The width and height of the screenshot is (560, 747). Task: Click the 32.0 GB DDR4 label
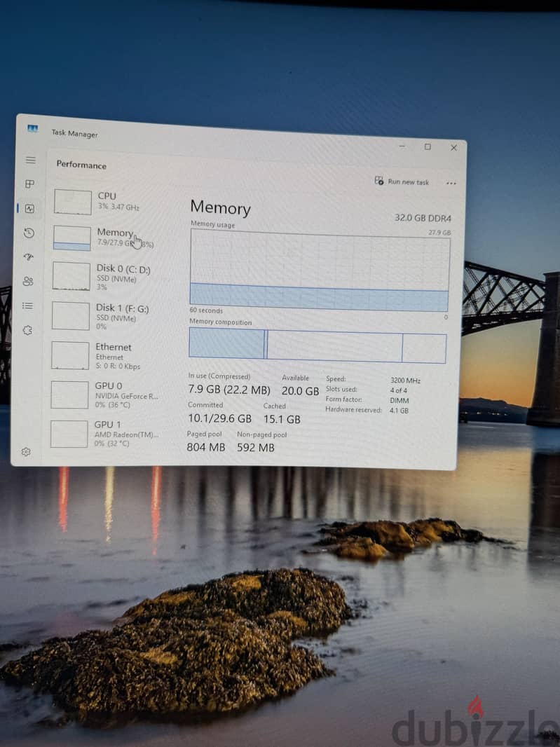tap(423, 218)
